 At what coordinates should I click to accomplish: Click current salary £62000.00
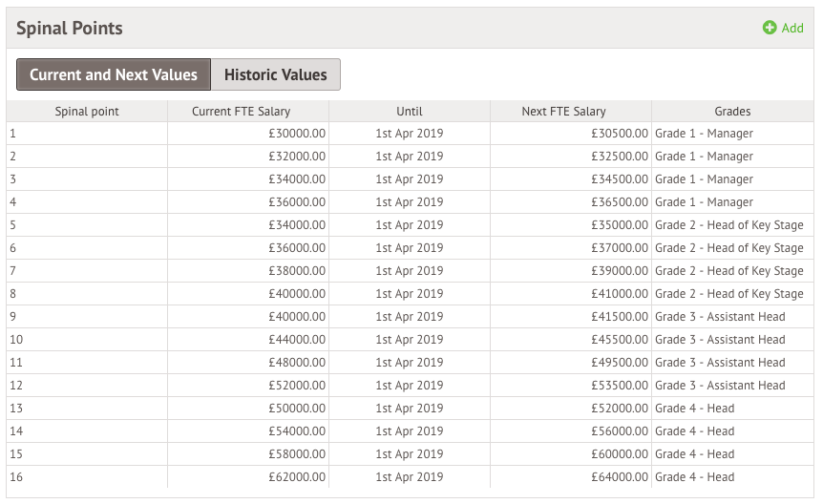297,477
